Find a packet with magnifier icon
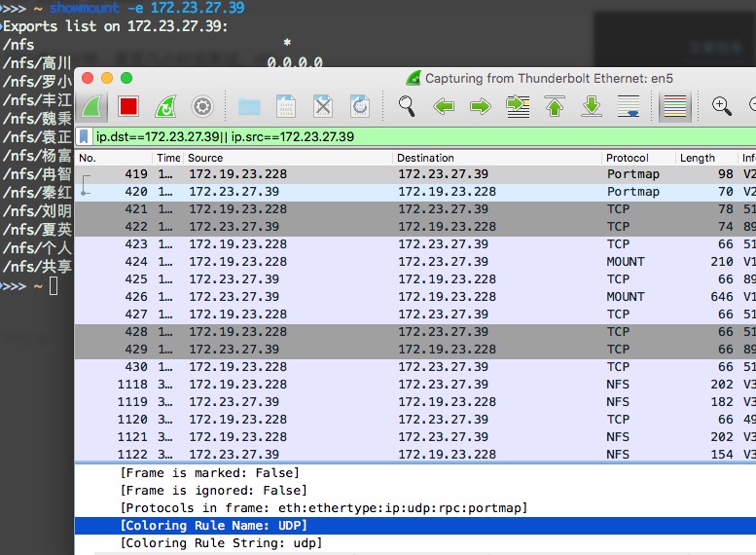This screenshot has height=555, width=756. click(407, 106)
